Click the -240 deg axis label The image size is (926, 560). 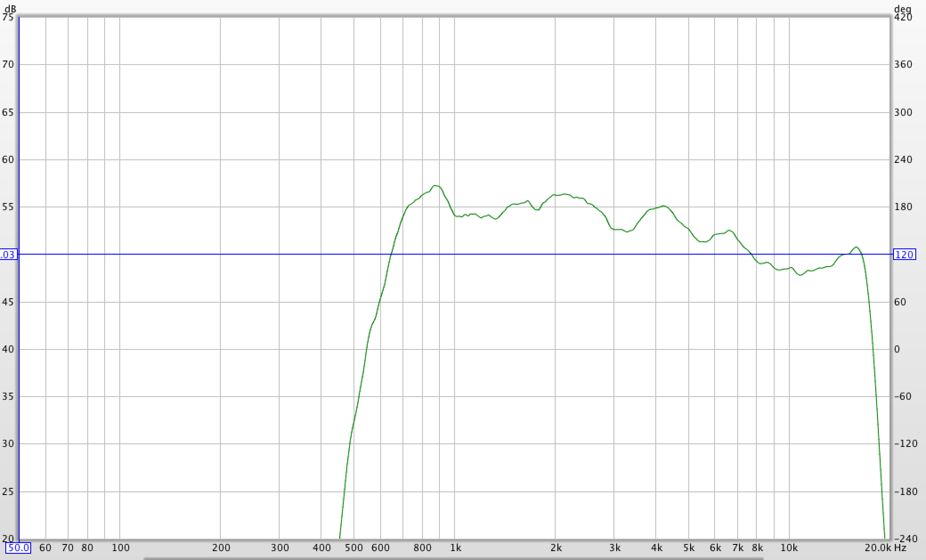905,539
